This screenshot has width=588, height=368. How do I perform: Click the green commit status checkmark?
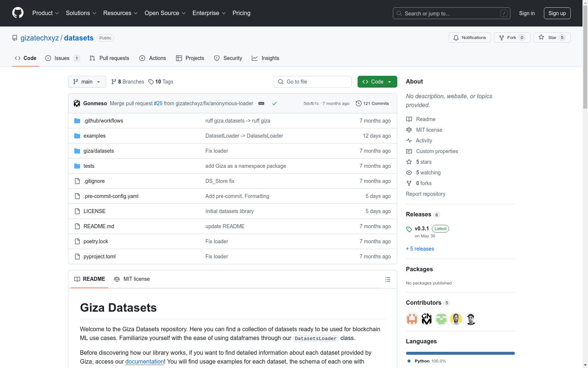tap(275, 103)
